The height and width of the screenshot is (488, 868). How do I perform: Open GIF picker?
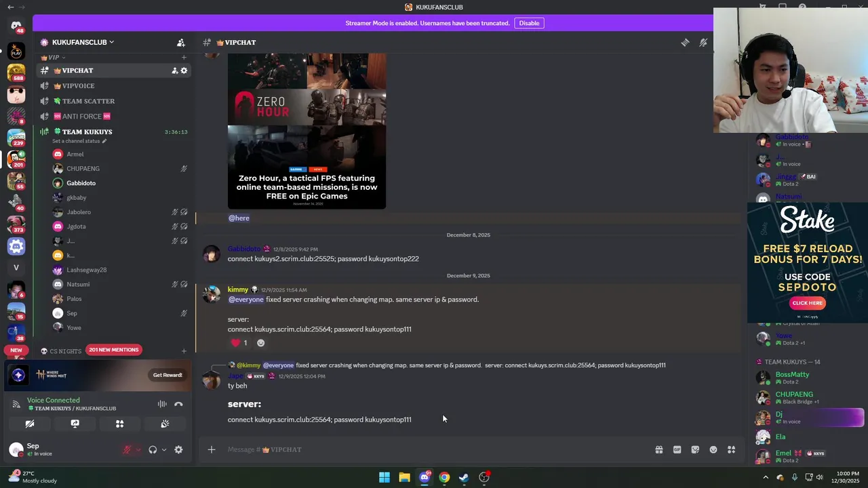click(677, 449)
